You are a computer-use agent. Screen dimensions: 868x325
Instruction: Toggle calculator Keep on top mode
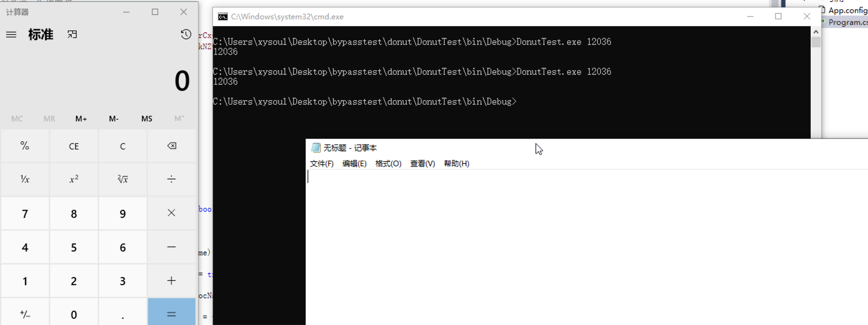72,35
